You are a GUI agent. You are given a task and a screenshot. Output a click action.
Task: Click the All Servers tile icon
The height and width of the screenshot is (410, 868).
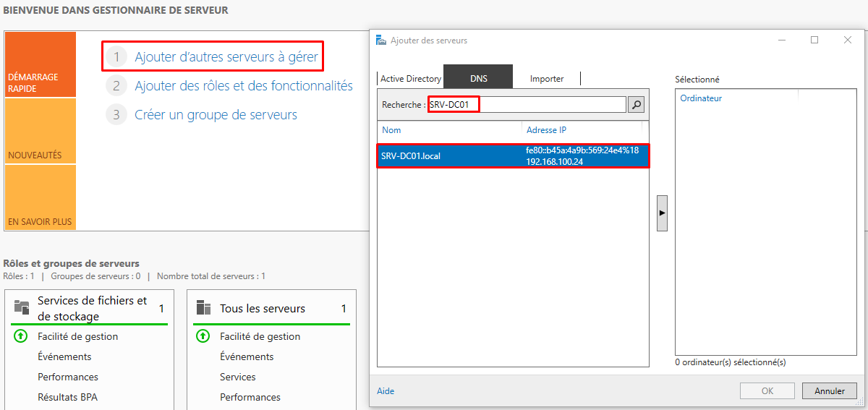(x=204, y=308)
